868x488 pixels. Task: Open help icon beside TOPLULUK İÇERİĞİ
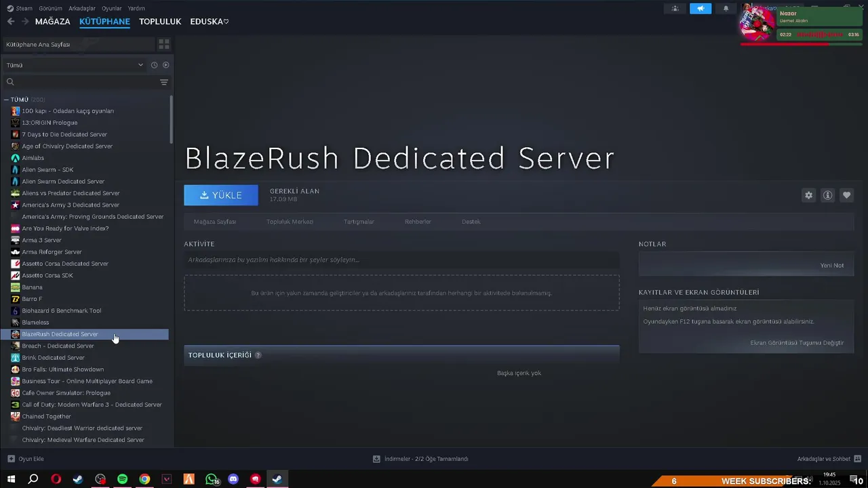[258, 355]
